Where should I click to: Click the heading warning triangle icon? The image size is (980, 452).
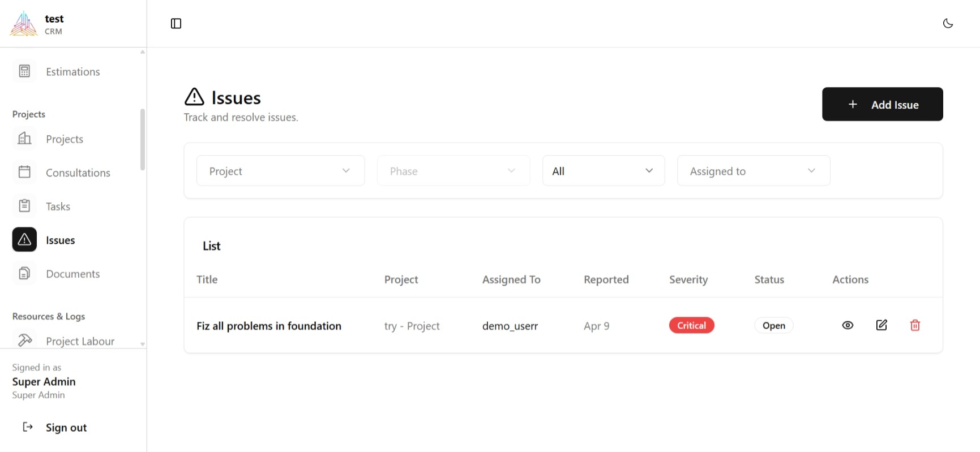pyautogui.click(x=194, y=97)
